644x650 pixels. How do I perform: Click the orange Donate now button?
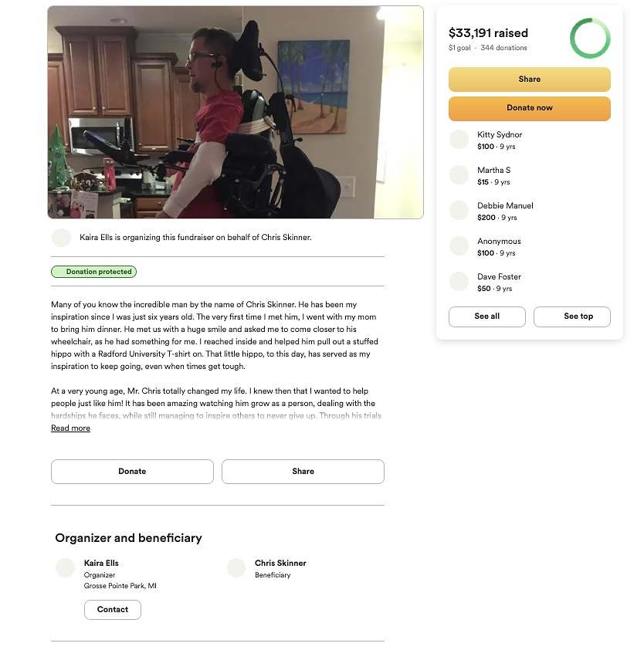click(x=530, y=109)
